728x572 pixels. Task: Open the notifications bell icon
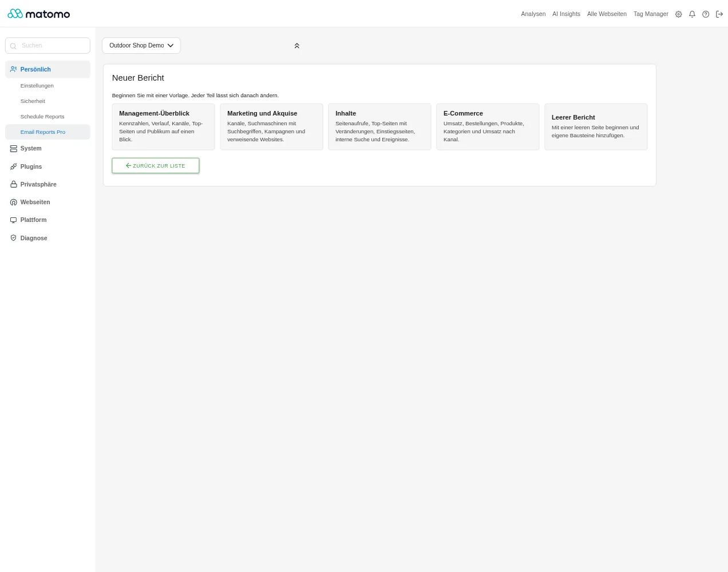(692, 14)
